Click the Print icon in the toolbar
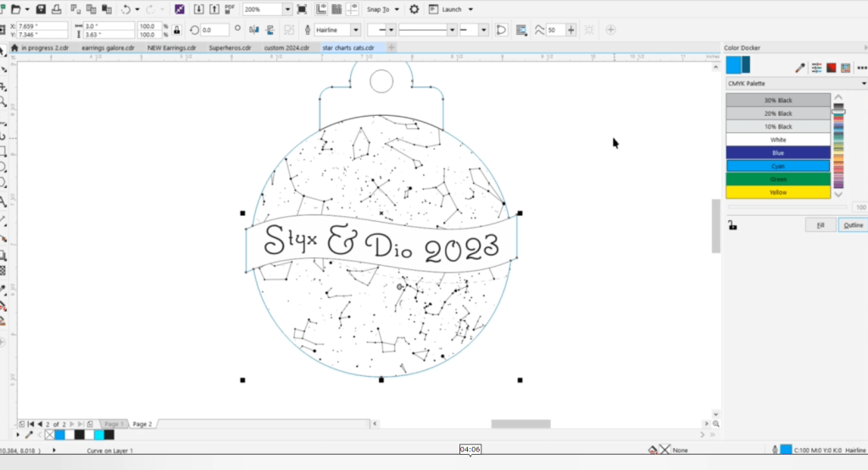Image resolution: width=868 pixels, height=470 pixels. (x=58, y=9)
